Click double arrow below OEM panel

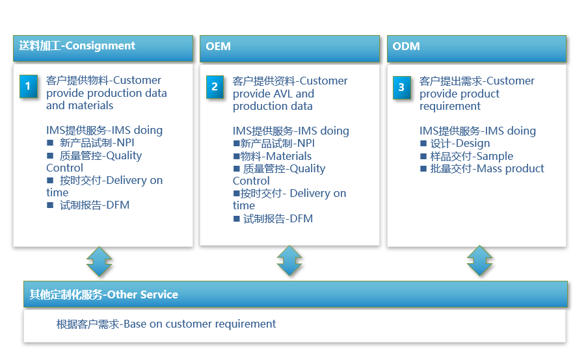tap(289, 261)
